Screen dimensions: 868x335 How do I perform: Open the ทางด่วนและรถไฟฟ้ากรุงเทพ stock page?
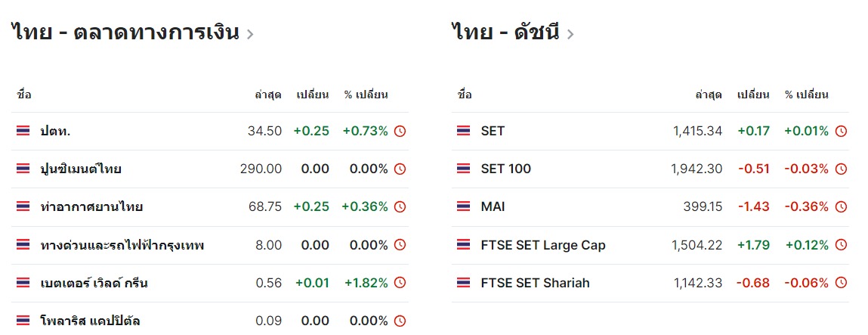[x=122, y=245]
